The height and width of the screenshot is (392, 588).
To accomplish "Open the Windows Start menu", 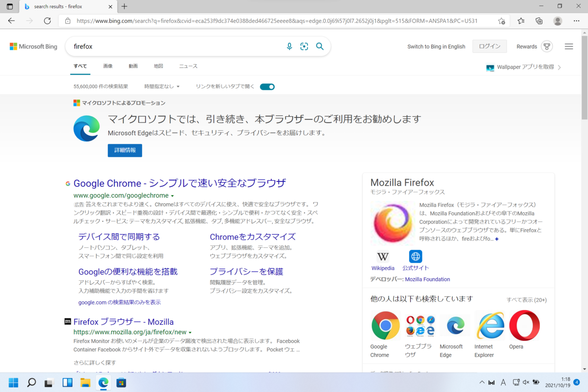I will [x=13, y=382].
